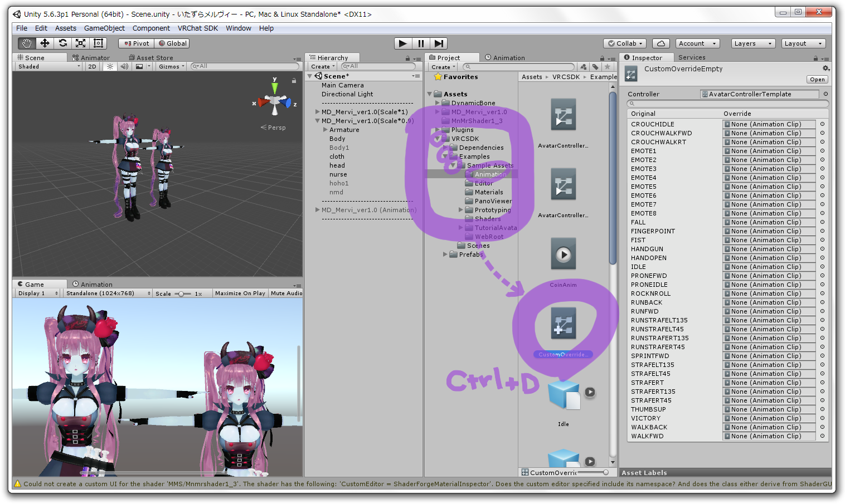Open the cloud services icon
The height and width of the screenshot is (504, 845).
661,43
